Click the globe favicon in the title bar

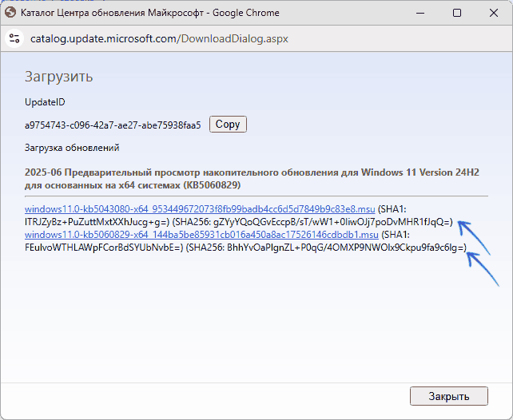click(x=10, y=13)
